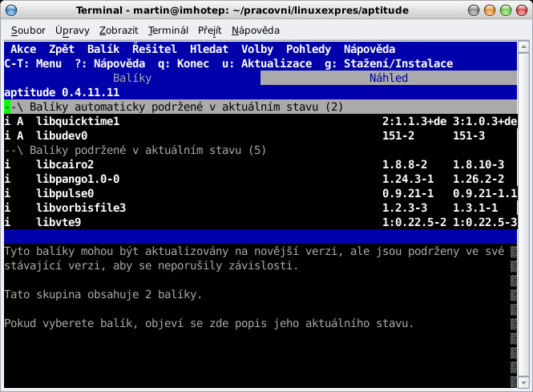The width and height of the screenshot is (533, 392).
Task: Click terminal scrollbar down arrow
Action: (523, 383)
